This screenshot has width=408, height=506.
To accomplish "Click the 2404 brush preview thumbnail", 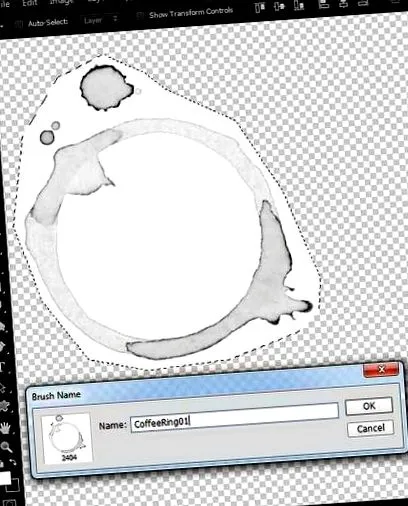I will 67,438.
